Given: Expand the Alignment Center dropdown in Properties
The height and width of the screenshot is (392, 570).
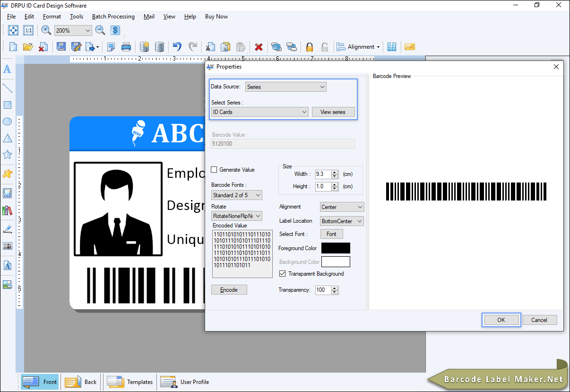Looking at the screenshot, I should tap(342, 207).
